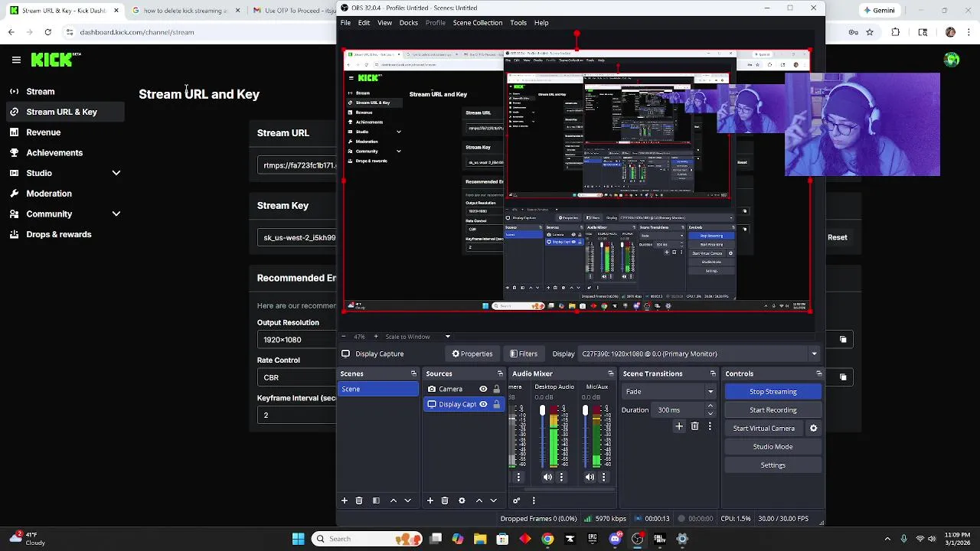Screen dimensions: 980x551
Task: Pop out the Controls dock
Action: click(x=819, y=373)
